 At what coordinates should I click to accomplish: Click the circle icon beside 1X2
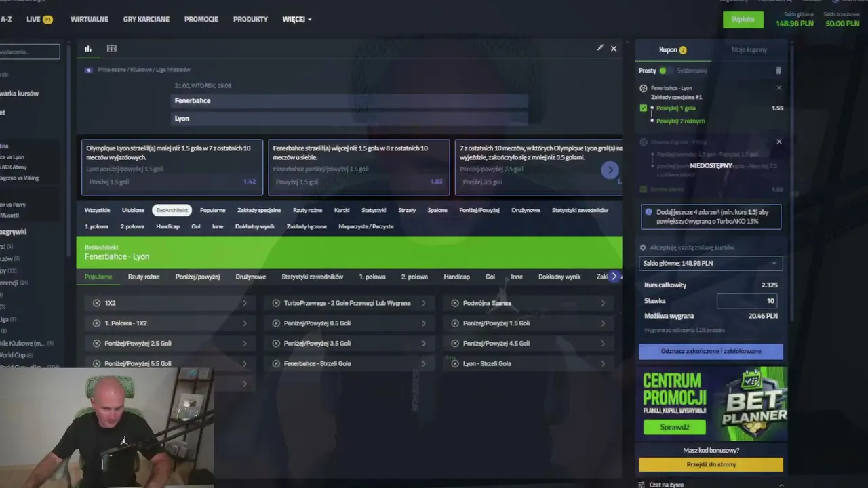tap(97, 303)
